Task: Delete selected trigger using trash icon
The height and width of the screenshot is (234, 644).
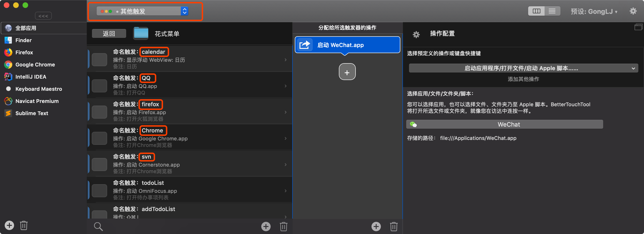Action: point(283,226)
